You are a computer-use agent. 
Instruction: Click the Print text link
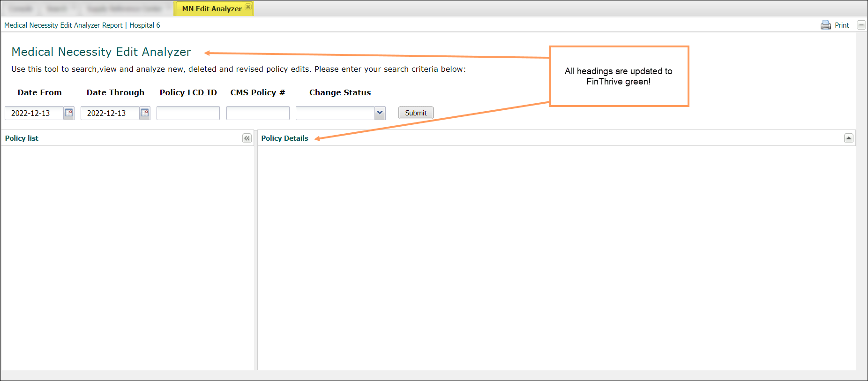tap(842, 25)
